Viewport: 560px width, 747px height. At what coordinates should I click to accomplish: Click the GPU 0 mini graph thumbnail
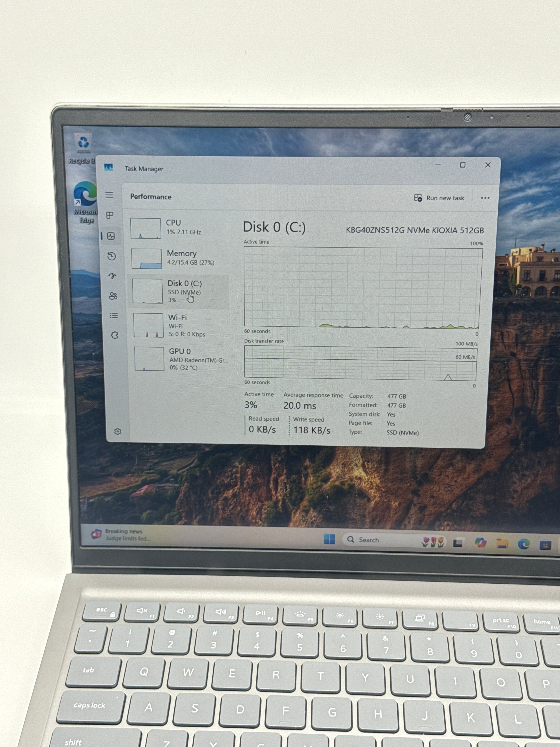pos(149,359)
